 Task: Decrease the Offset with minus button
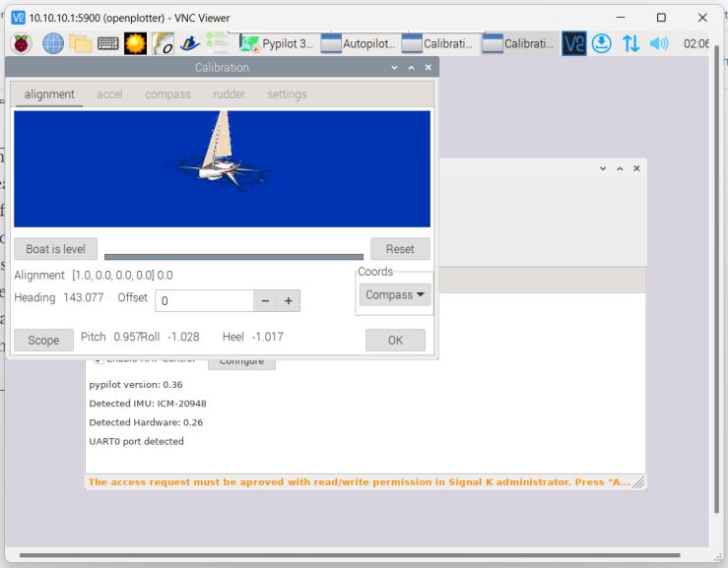(x=265, y=300)
